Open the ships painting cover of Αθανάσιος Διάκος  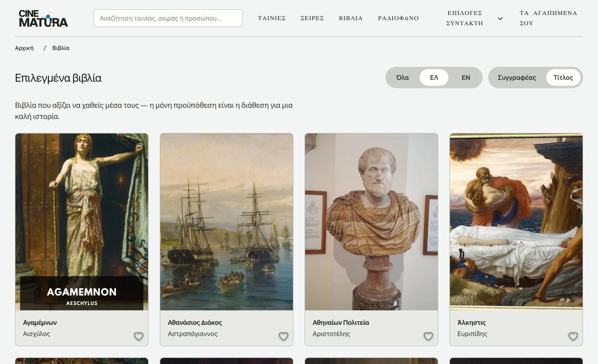click(x=227, y=222)
